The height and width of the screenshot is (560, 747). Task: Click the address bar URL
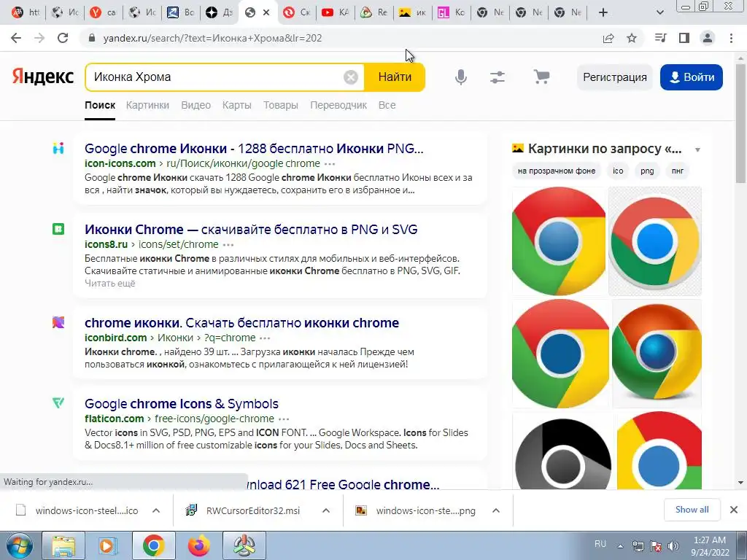(212, 38)
